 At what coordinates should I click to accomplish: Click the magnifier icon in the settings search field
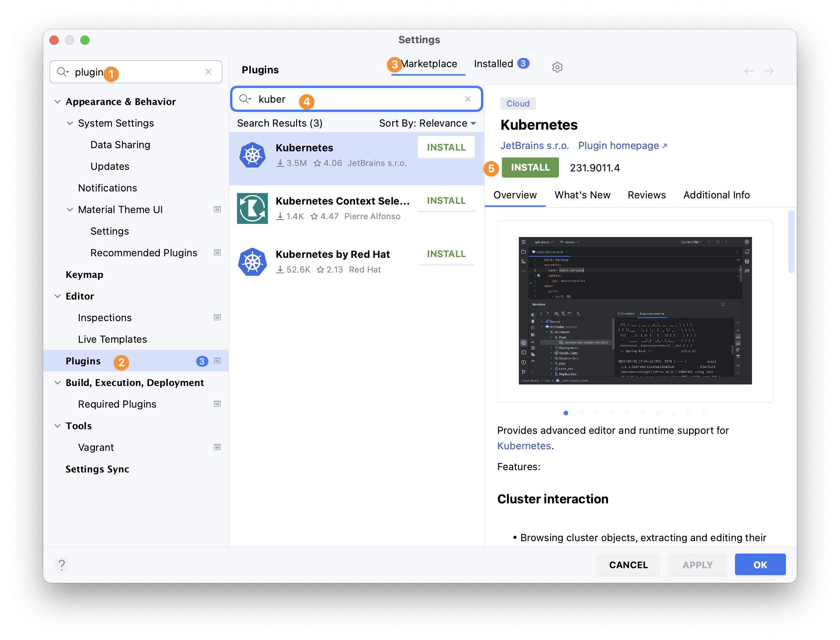[63, 72]
